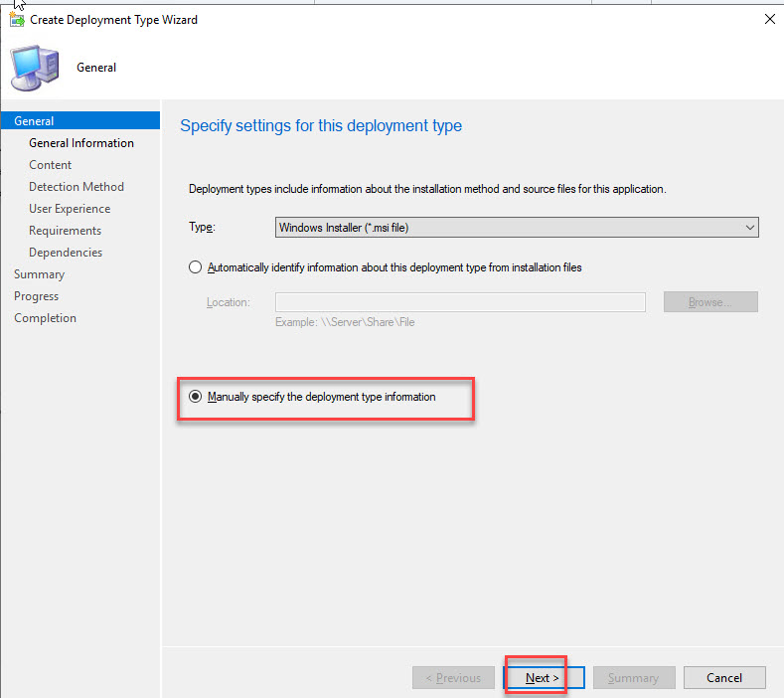The height and width of the screenshot is (698, 784).
Task: Open User Experience step in sidebar
Action: 70,209
